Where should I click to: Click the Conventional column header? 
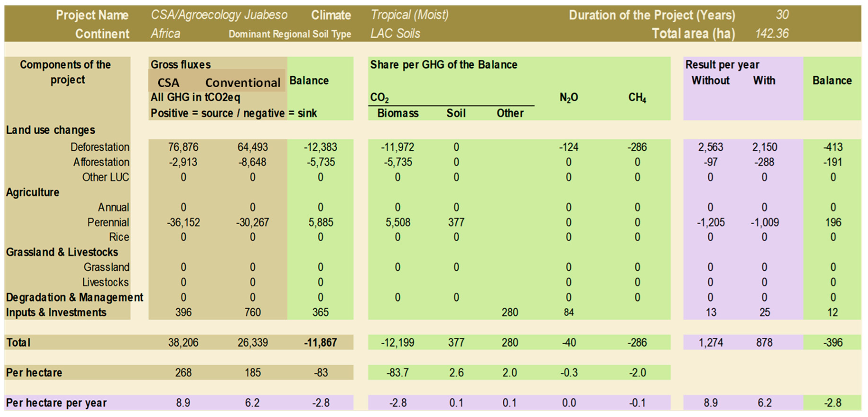(x=243, y=82)
